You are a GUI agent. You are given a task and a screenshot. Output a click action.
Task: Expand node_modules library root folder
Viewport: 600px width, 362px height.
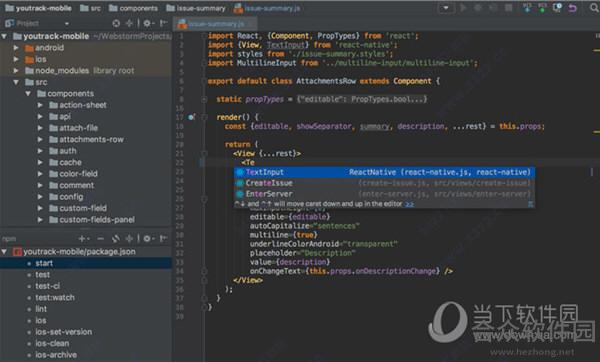(x=16, y=71)
